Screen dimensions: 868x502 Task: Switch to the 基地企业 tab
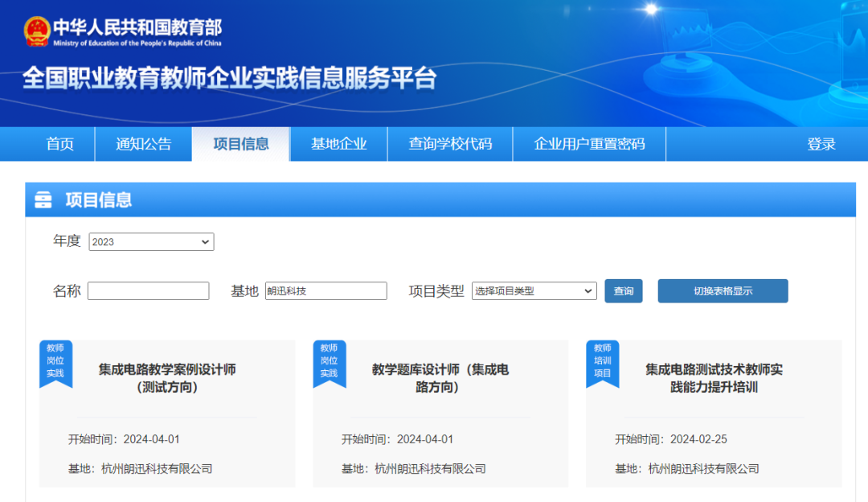[x=339, y=144]
